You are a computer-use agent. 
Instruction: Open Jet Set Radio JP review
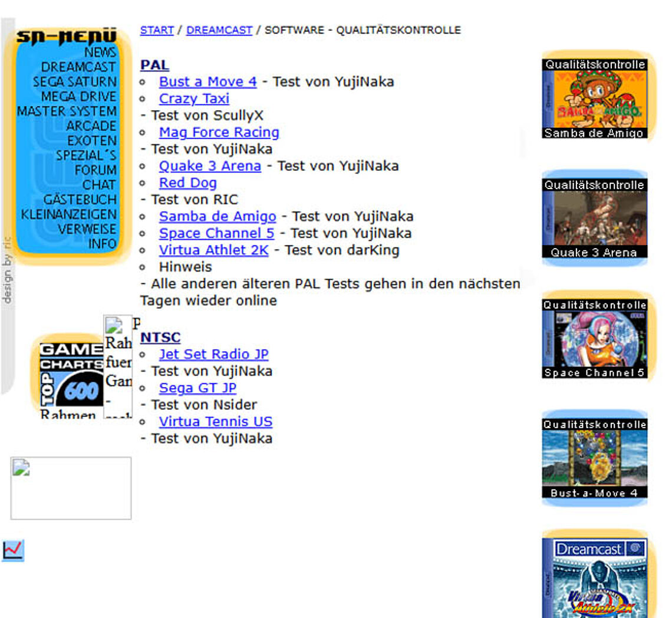(x=214, y=354)
